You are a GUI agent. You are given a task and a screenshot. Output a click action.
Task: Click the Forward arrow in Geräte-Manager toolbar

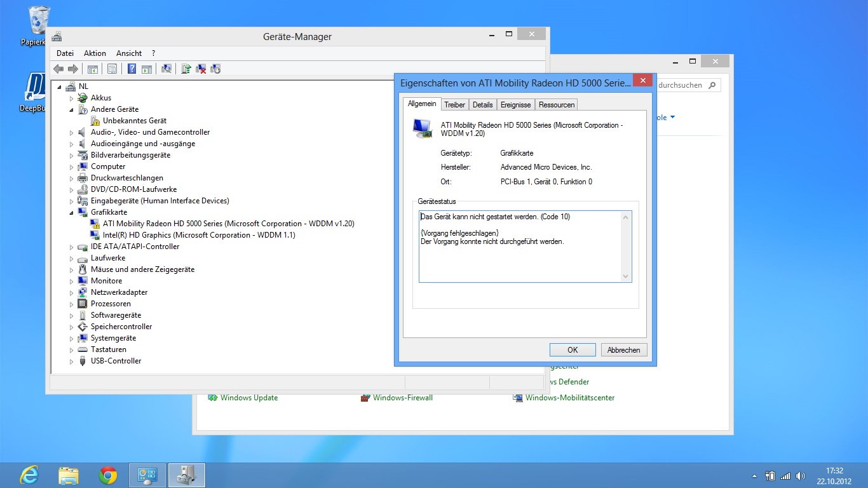click(73, 69)
